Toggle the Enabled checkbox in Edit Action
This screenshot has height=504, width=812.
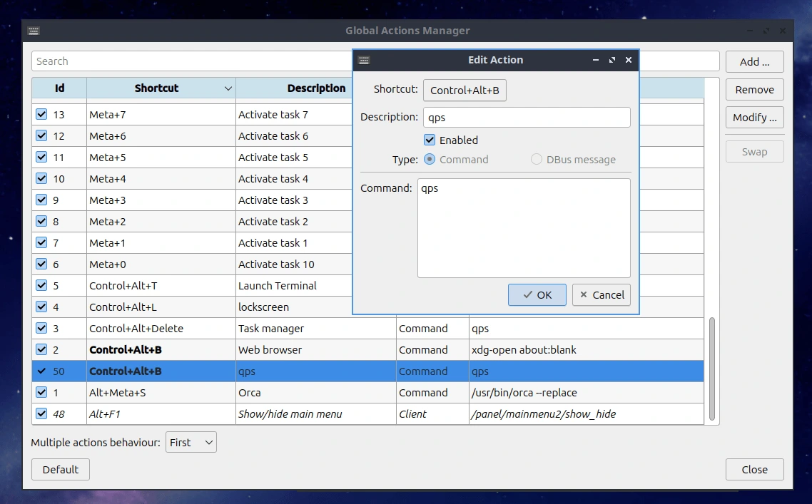(x=430, y=140)
